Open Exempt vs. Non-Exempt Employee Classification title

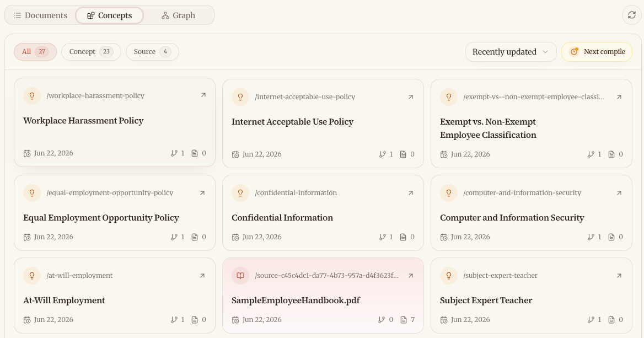tap(489, 128)
